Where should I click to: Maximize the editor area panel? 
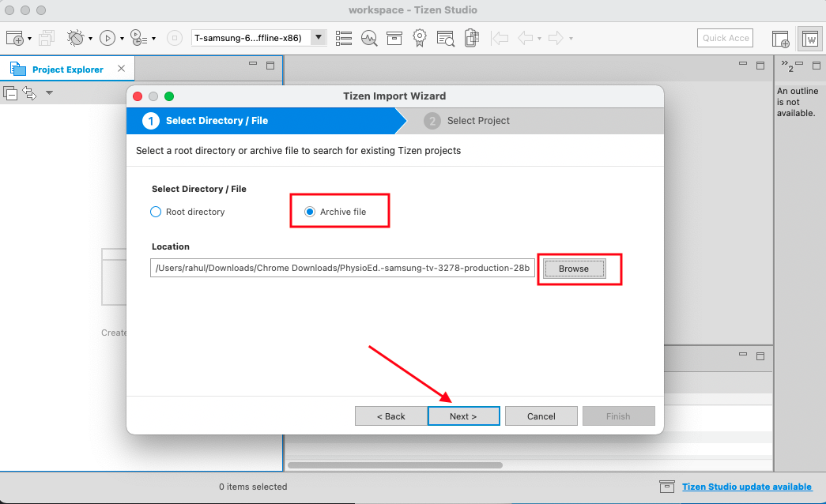click(760, 66)
